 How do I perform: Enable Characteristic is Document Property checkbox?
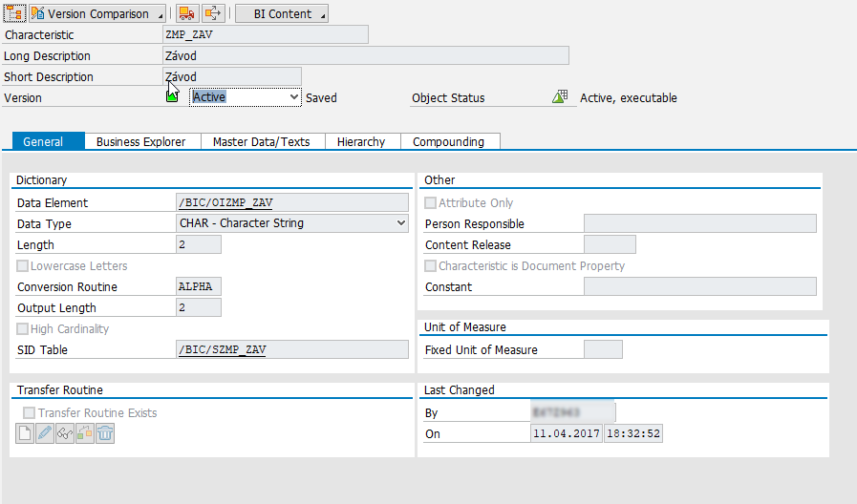click(x=431, y=266)
